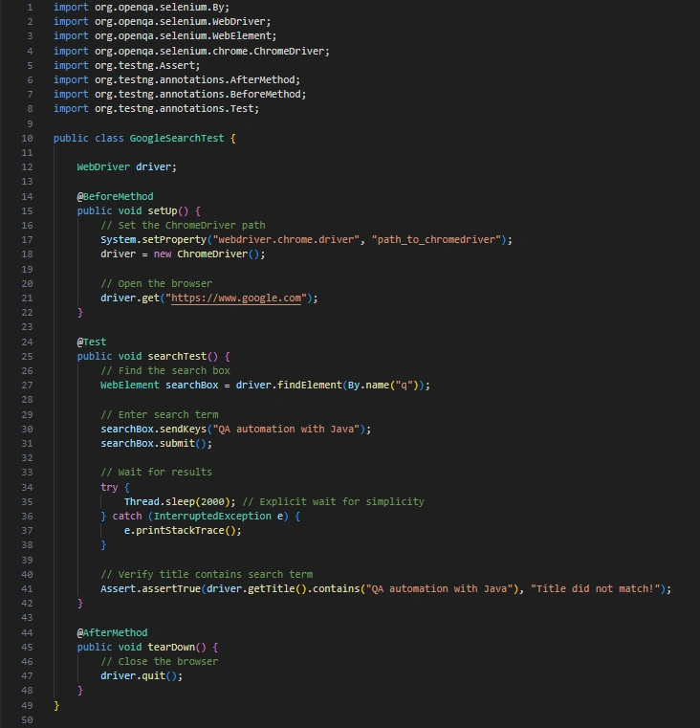Click the comment '// Wait for results'

click(x=157, y=473)
